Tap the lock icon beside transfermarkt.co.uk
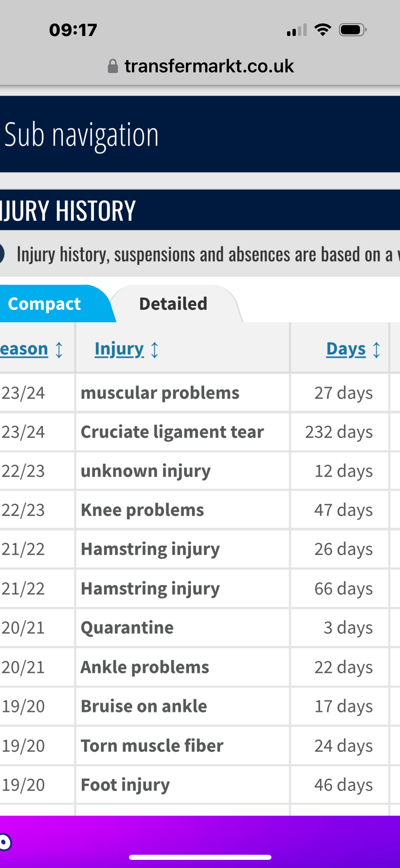400x868 pixels. point(113,66)
